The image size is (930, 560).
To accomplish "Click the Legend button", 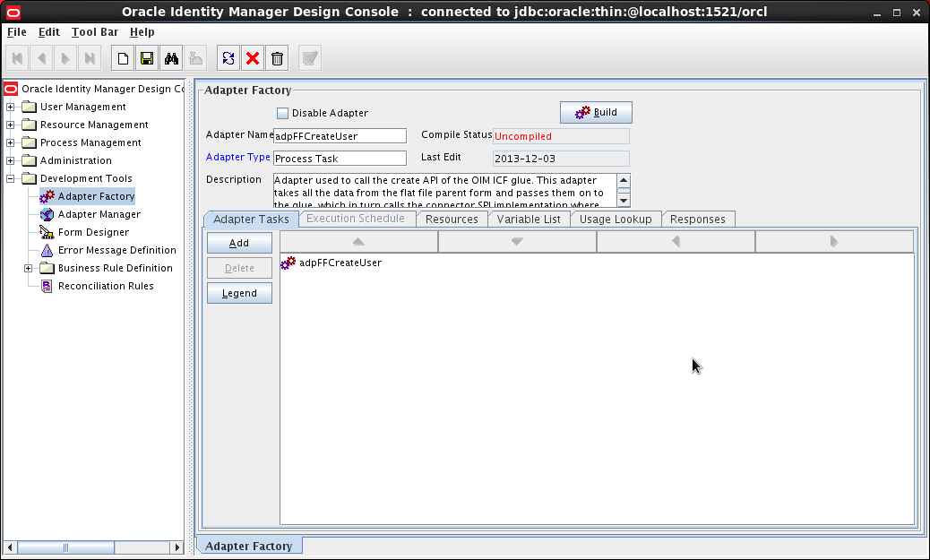I will (239, 293).
